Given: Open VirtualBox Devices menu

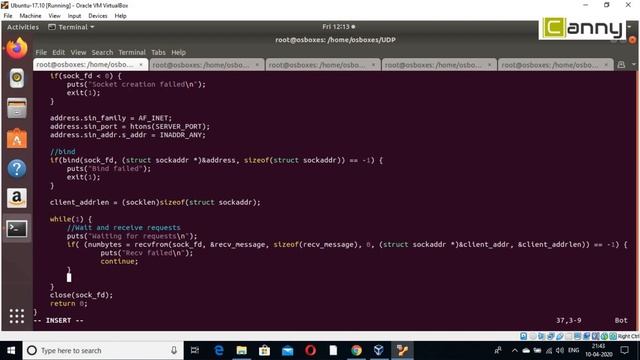Looking at the screenshot, I should (98, 16).
